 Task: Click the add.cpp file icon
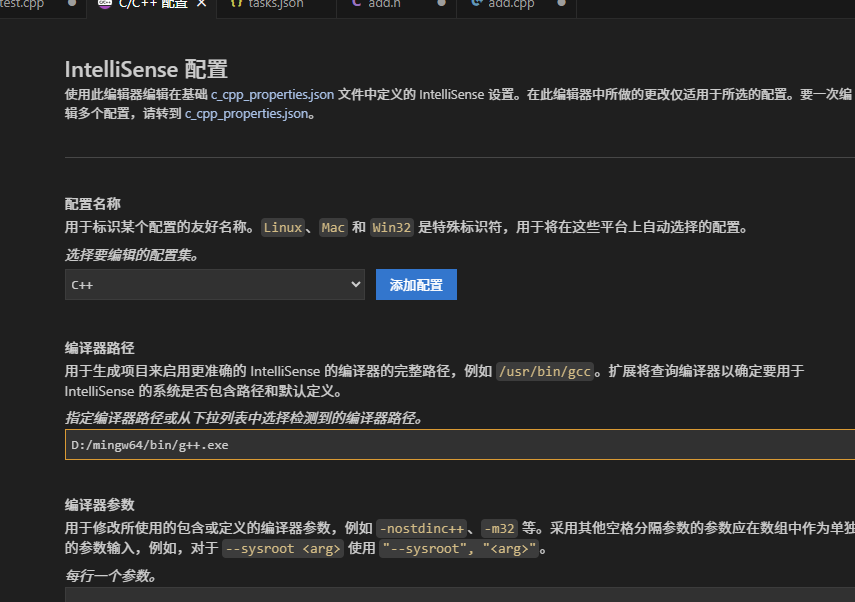coord(477,4)
